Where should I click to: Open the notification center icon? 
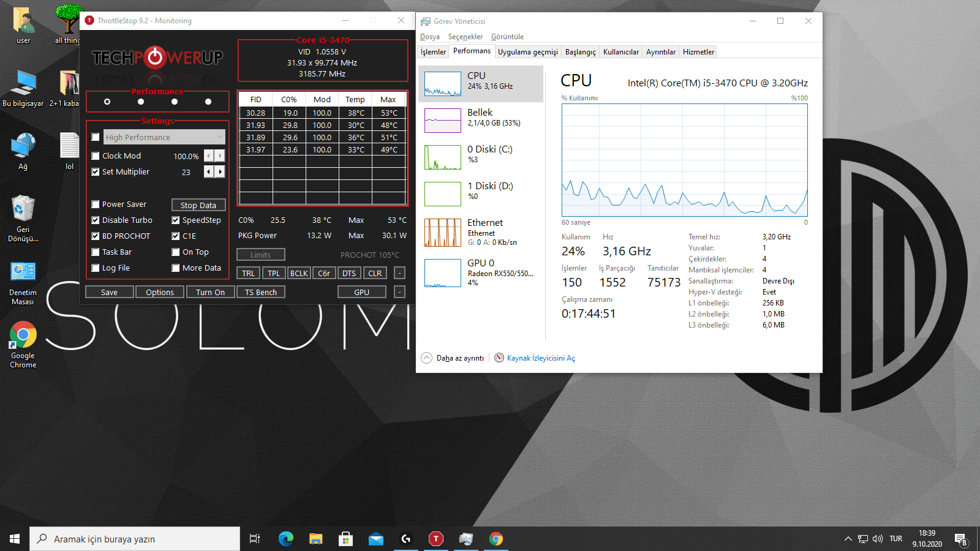[960, 539]
